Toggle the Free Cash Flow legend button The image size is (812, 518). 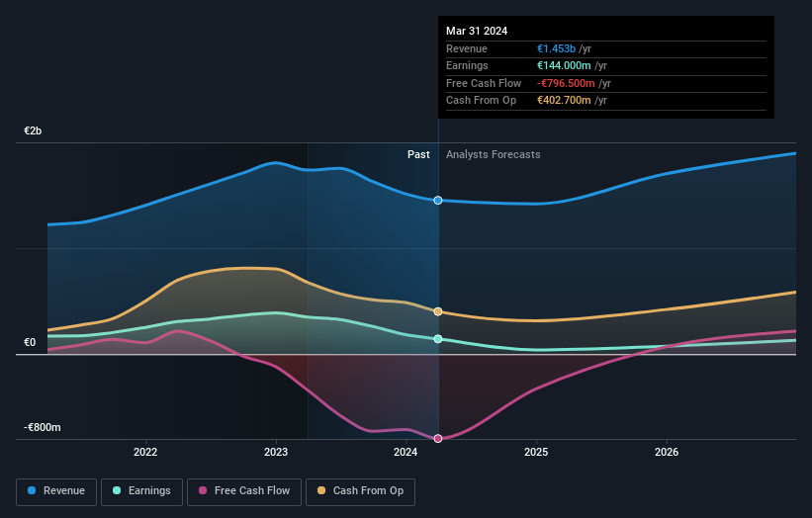pos(244,491)
